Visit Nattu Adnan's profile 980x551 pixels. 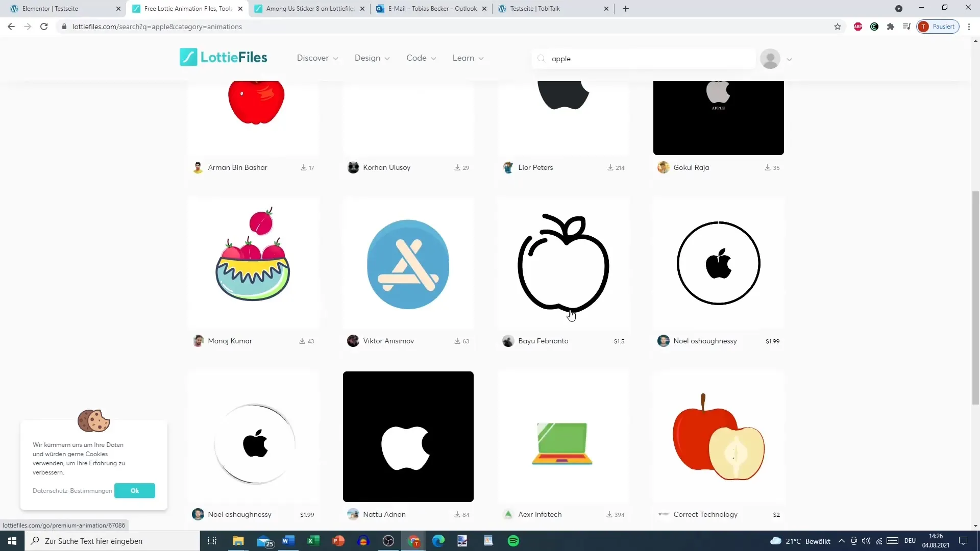coord(384,514)
